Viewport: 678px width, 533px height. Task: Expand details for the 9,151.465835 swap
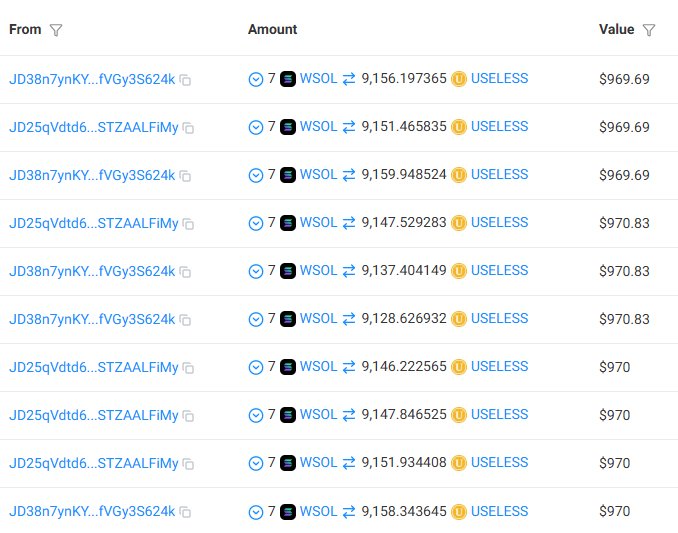coord(256,128)
